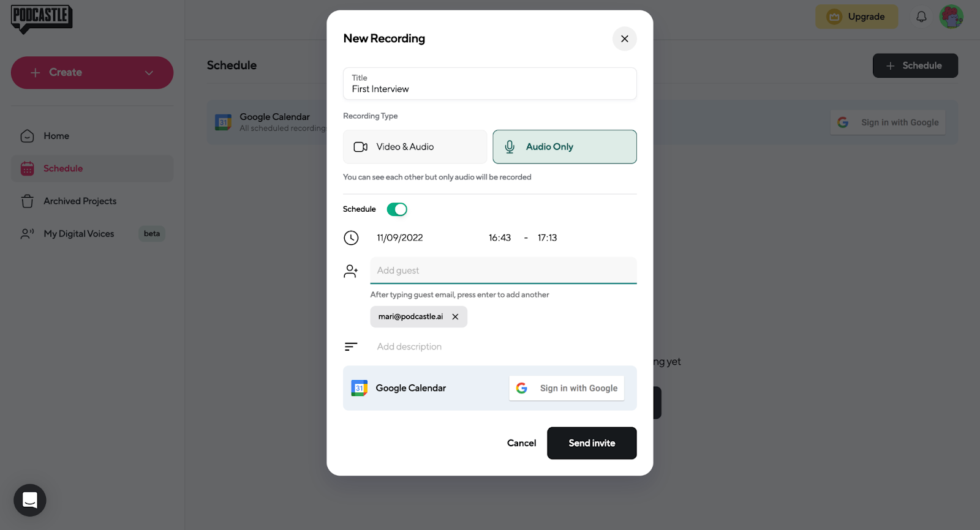Expand the Create button dropdown
The height and width of the screenshot is (530, 980).
click(149, 73)
